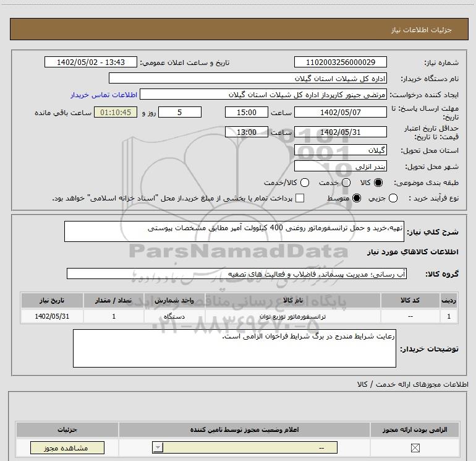Click the response deadline date 1402/05/07
The image size is (476, 461).
click(340, 112)
